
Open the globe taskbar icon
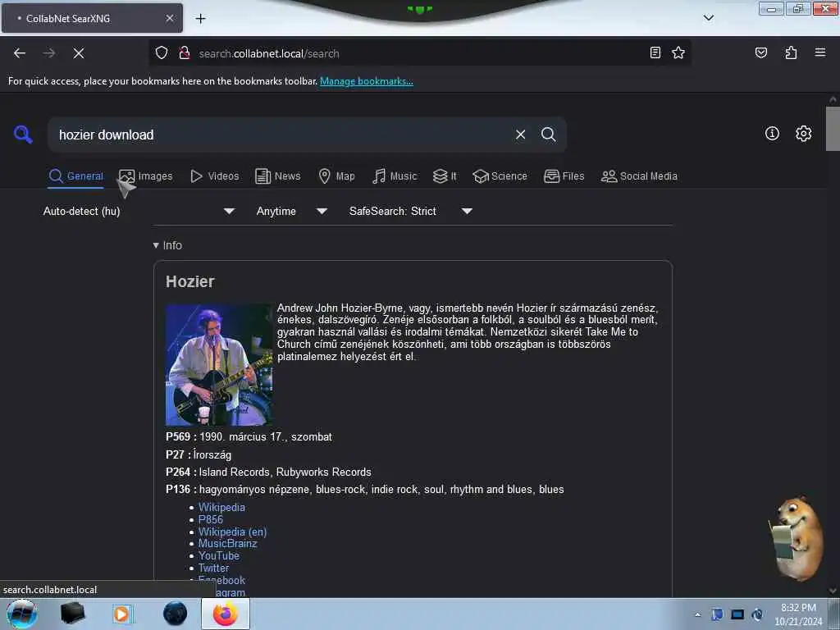pyautogui.click(x=176, y=614)
